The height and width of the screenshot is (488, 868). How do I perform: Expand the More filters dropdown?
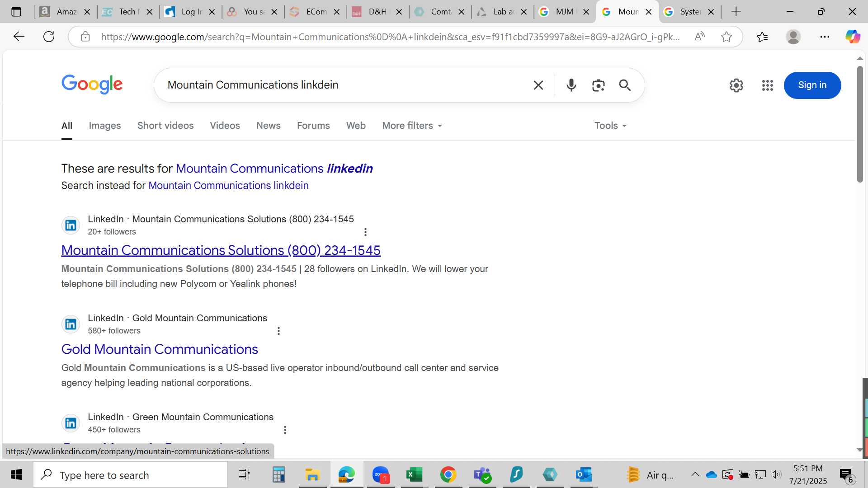412,126
